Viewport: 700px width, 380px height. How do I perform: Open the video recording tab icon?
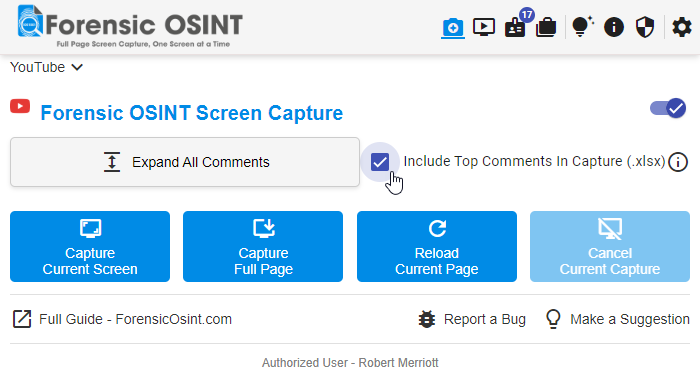click(484, 27)
